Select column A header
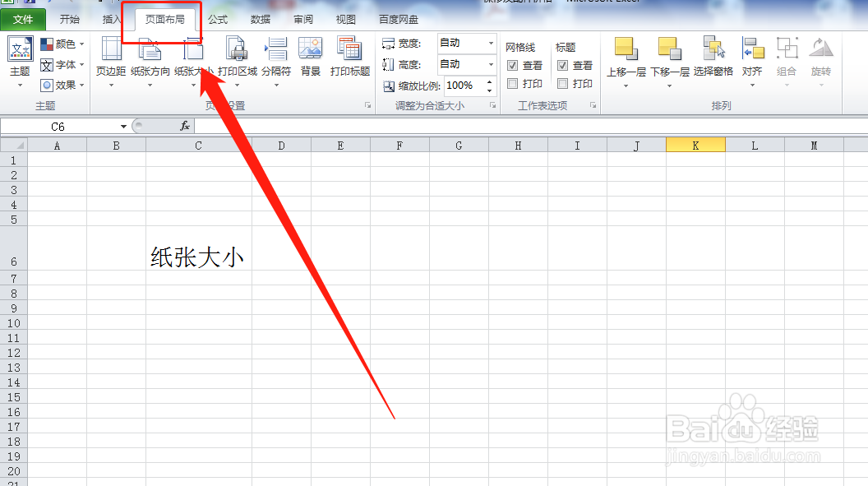 click(x=57, y=145)
